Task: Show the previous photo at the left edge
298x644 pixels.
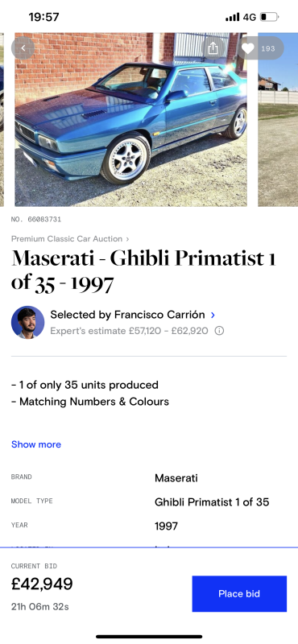Action: (x=2, y=119)
